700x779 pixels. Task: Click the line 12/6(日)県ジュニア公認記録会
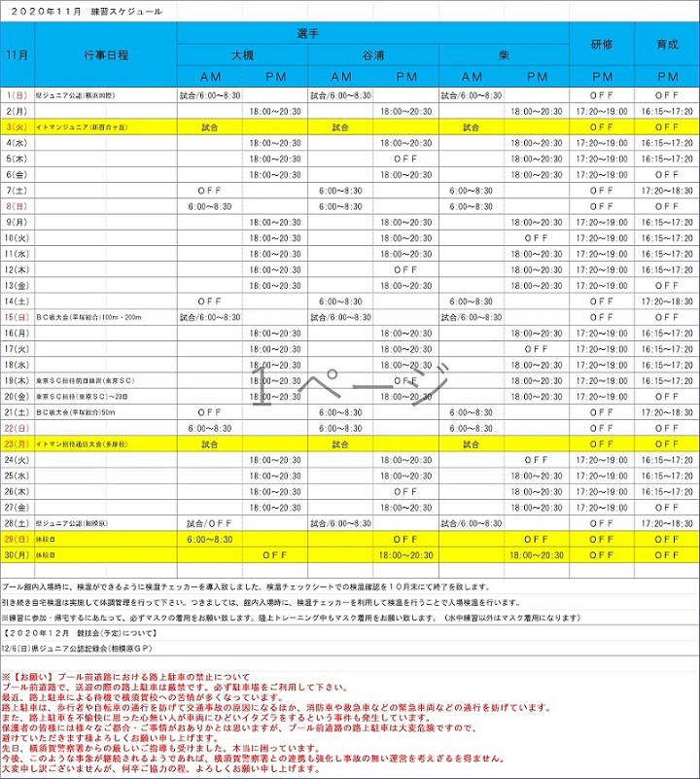pyautogui.click(x=77, y=649)
